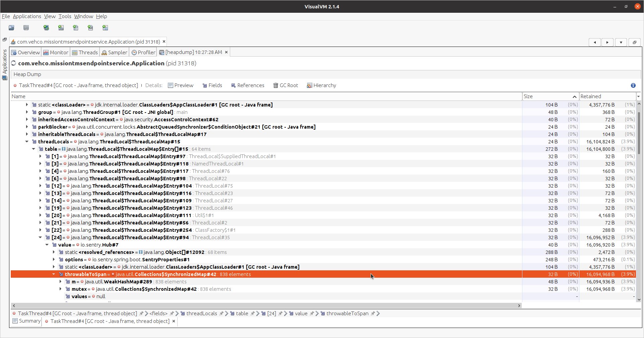The height and width of the screenshot is (338, 644).
Task: Collapse the threadLocals node
Action: (x=27, y=141)
